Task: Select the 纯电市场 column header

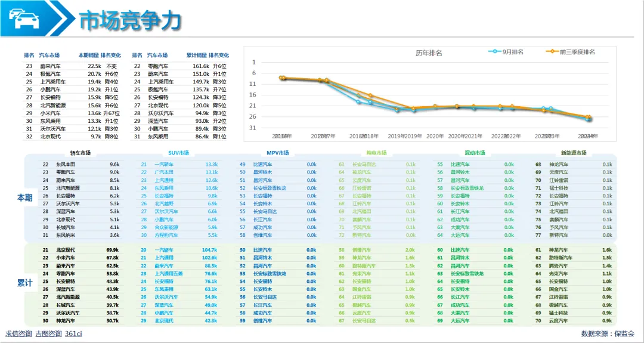Action: click(377, 153)
